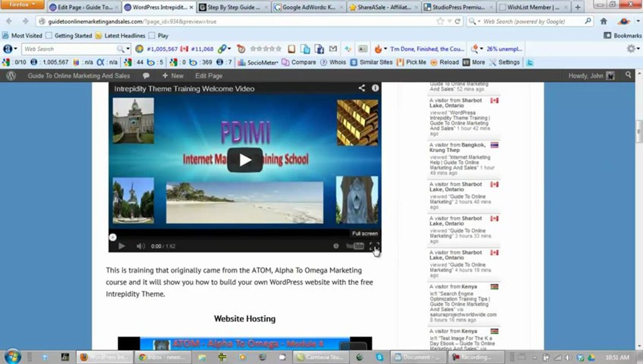Click the full screen icon on video

coord(374,246)
